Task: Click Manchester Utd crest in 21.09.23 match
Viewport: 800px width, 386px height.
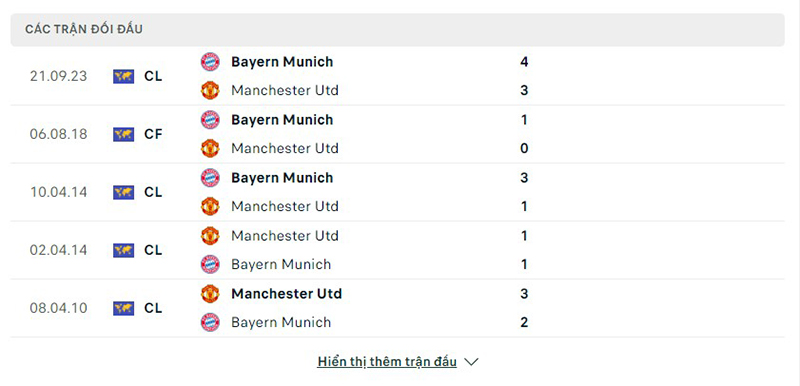Action: click(x=210, y=90)
